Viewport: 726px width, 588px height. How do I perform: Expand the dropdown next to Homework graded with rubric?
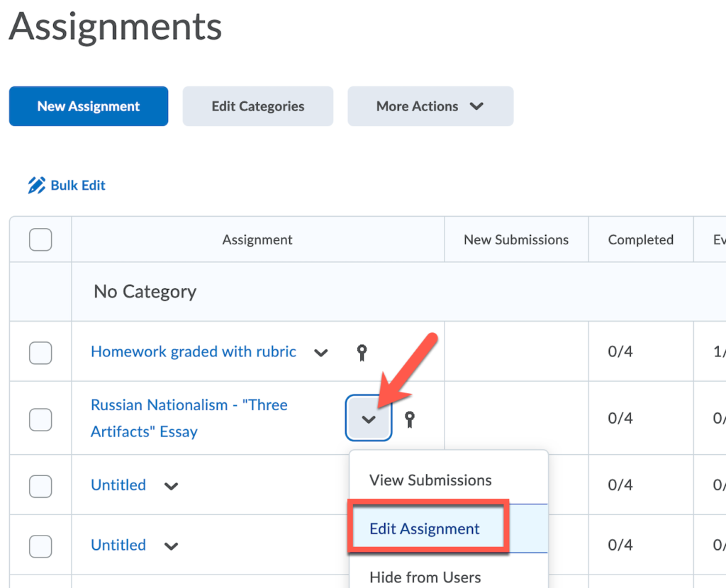[321, 352]
